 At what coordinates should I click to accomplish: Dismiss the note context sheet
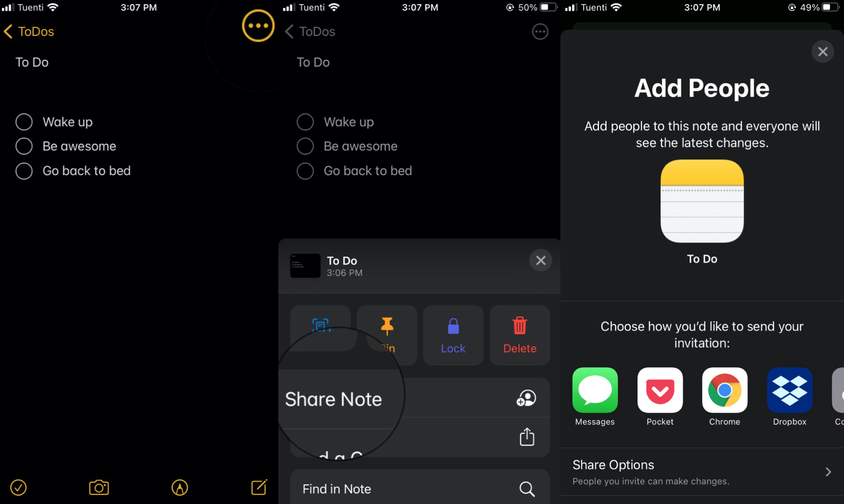[x=540, y=260]
